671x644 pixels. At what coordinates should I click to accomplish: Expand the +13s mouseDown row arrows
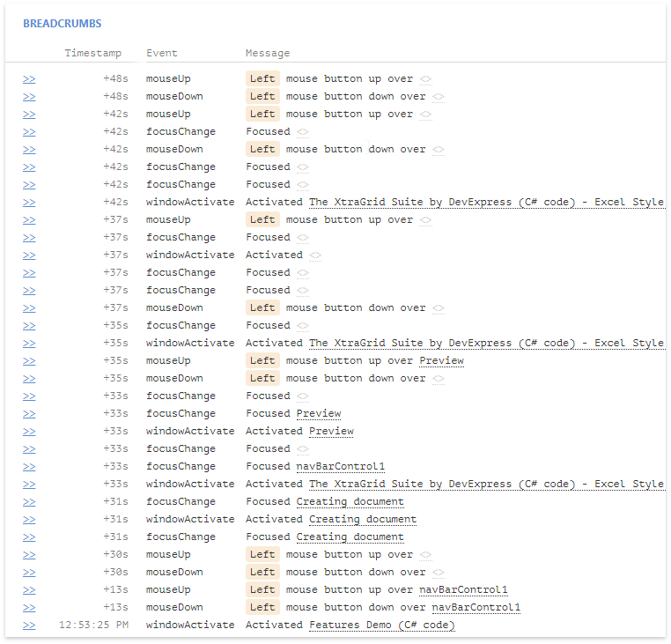(29, 608)
